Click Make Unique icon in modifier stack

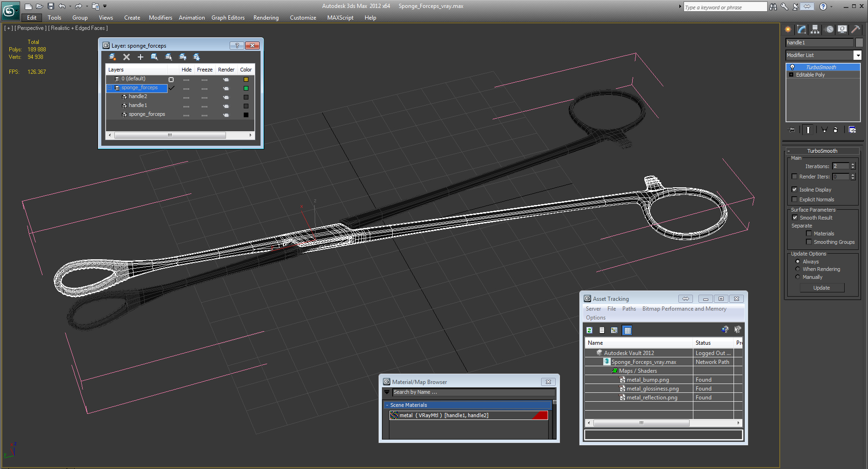click(x=824, y=130)
